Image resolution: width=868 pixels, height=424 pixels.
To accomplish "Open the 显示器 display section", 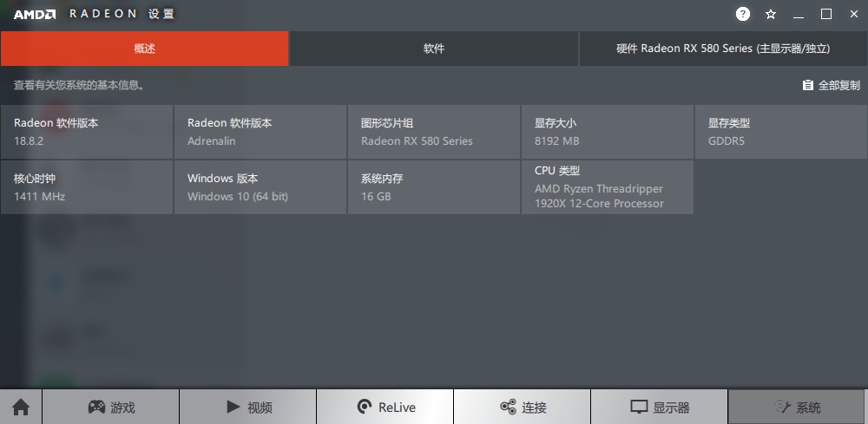I will point(660,408).
